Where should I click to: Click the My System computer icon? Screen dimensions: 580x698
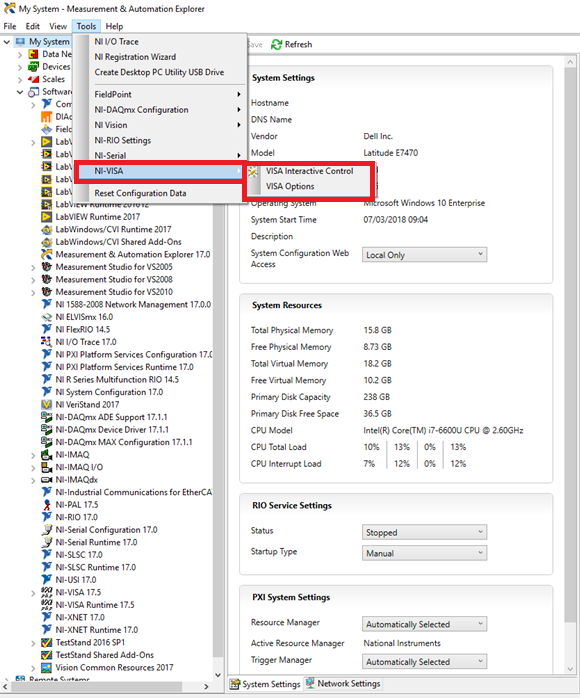pyautogui.click(x=20, y=41)
